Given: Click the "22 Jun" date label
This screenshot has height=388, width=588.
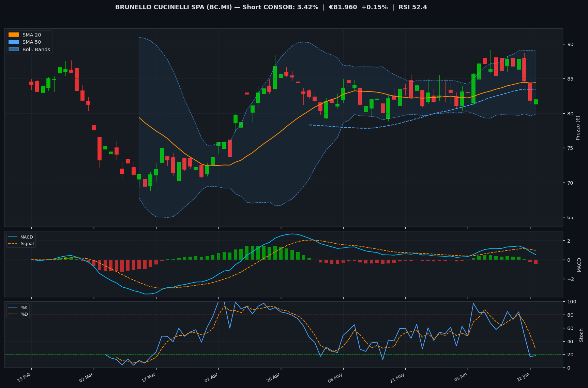Looking at the screenshot, I should (x=523, y=377).
